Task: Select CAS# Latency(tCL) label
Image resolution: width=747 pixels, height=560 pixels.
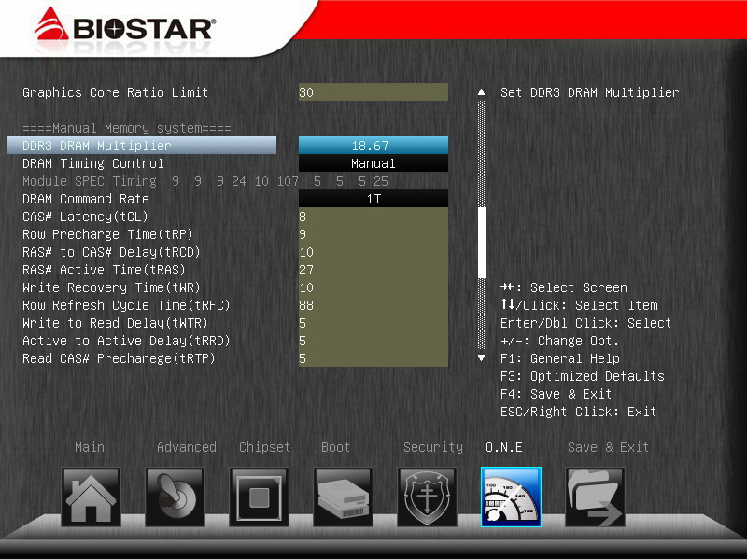Action: pos(85,217)
